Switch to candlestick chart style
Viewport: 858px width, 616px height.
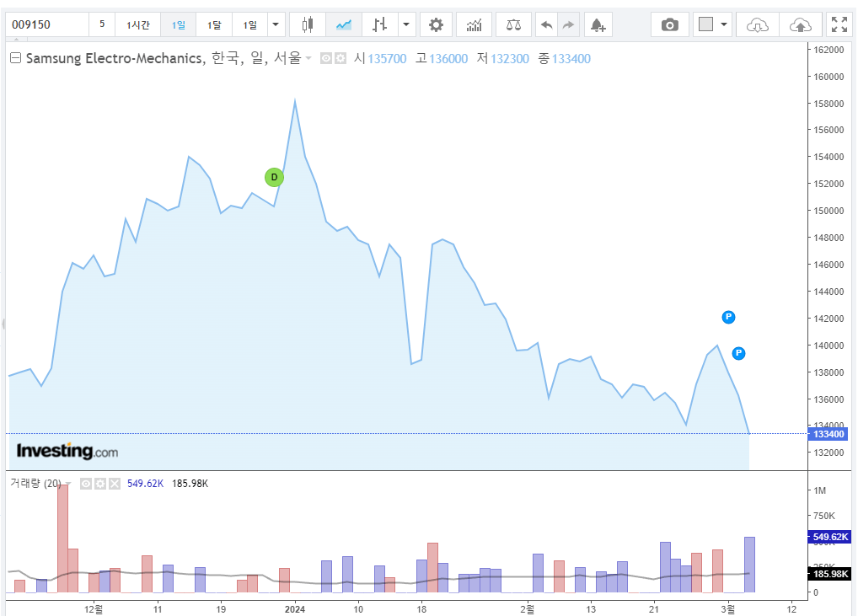[308, 24]
